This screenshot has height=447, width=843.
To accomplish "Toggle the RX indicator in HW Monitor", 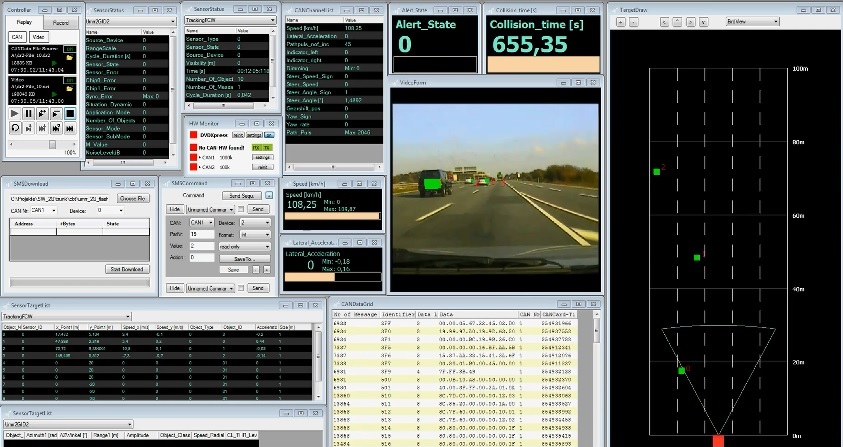I will pos(256,147).
